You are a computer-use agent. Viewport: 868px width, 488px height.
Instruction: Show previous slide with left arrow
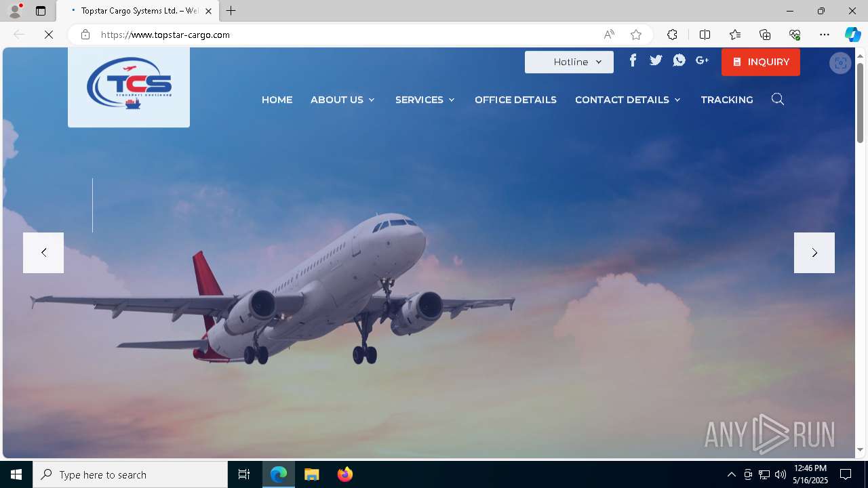tap(43, 253)
